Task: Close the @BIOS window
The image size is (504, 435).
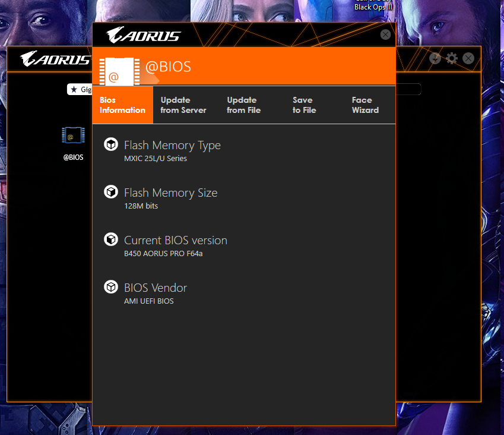Action: 385,34
